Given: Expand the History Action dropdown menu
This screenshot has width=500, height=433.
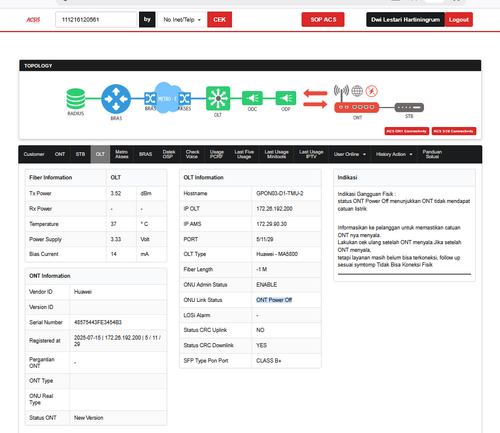Looking at the screenshot, I should click(x=394, y=154).
